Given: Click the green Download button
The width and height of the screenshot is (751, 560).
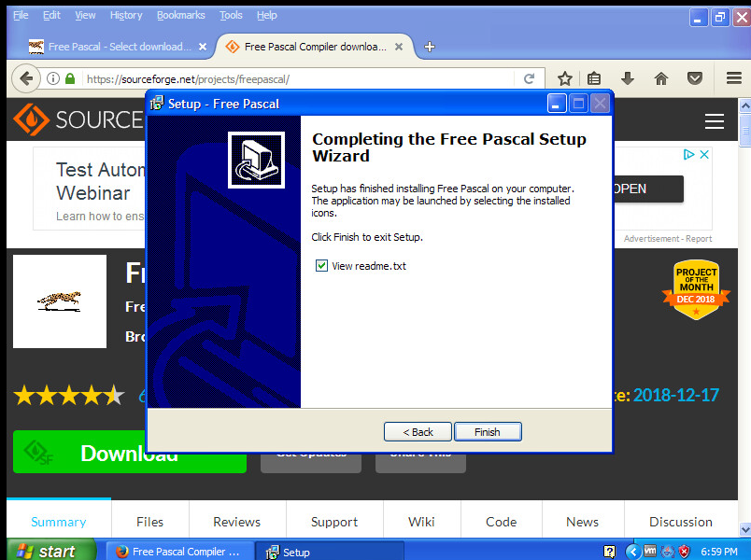Looking at the screenshot, I should coord(80,452).
